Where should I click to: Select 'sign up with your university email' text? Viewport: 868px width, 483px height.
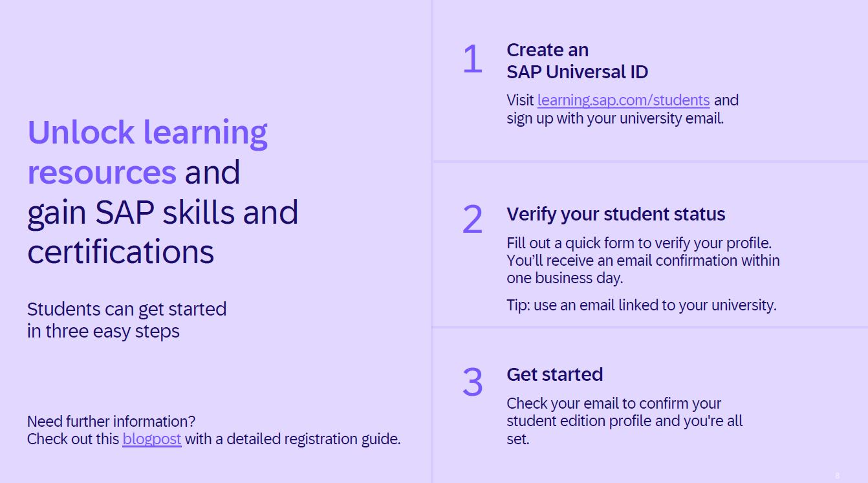tap(614, 118)
